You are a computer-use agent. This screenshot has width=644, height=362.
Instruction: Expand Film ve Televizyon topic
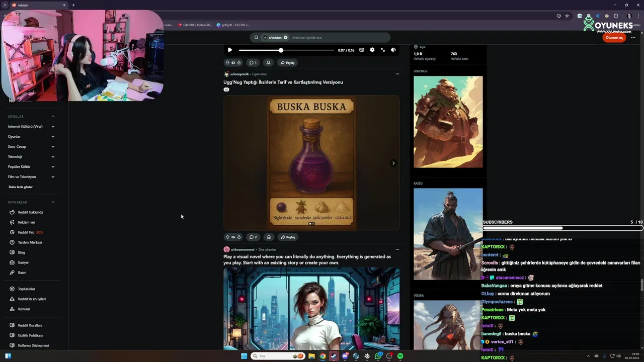tap(31, 177)
